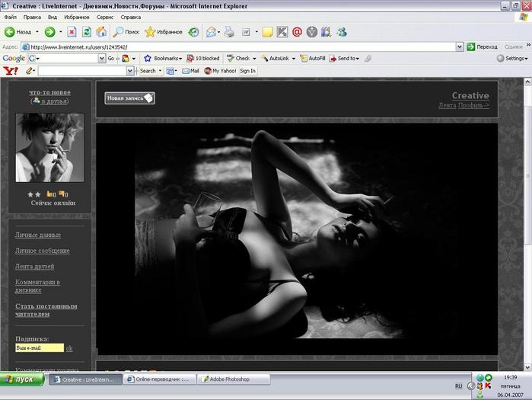Open Yahoo Mail toolbar button
Screen dimensions: 532x400
click(190, 71)
